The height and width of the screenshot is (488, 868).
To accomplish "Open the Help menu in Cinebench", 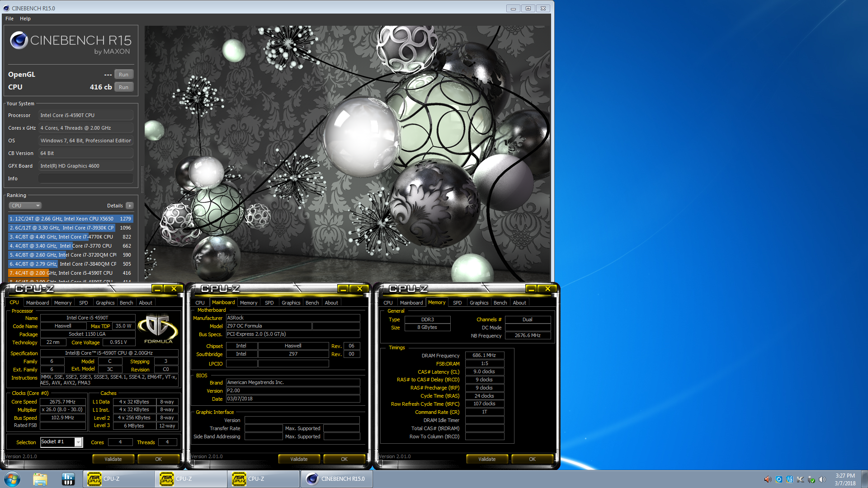I will click(x=25, y=19).
